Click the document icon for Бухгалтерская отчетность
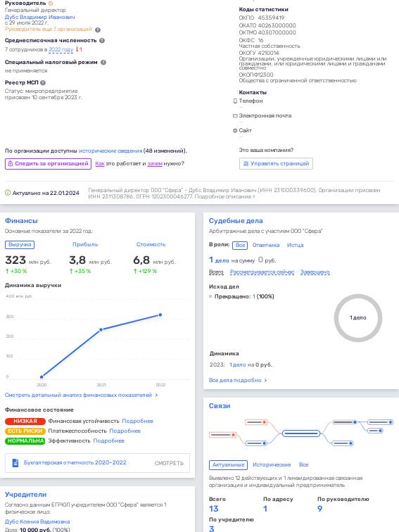The height and width of the screenshot is (532, 399). point(15,463)
